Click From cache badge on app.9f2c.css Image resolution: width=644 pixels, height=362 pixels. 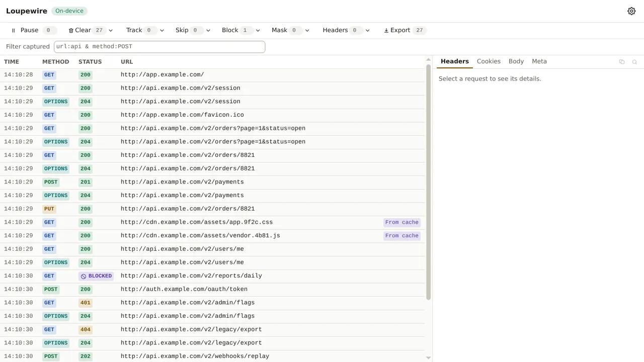(x=401, y=222)
